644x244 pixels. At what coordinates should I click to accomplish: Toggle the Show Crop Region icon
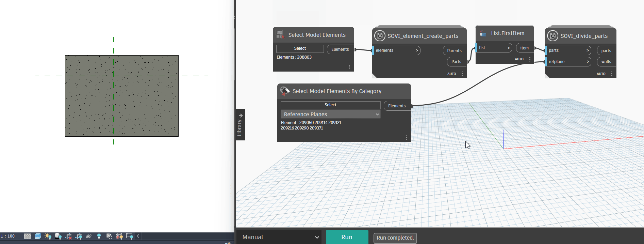[79, 236]
